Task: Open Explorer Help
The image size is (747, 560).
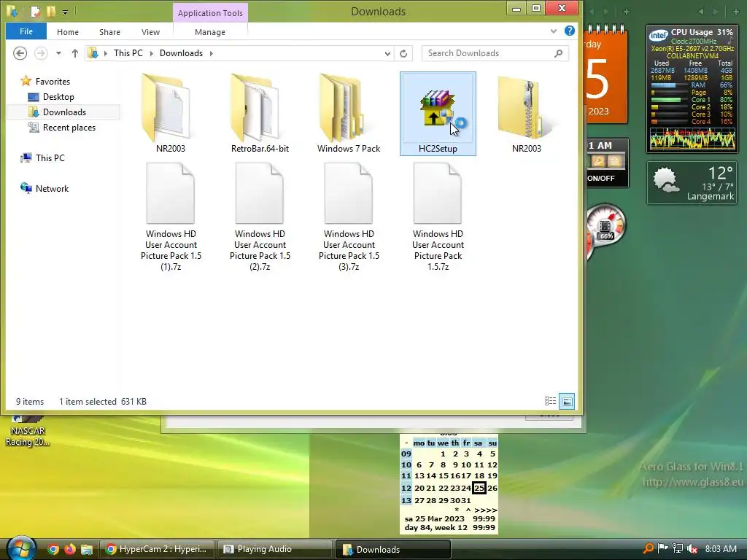Action: coord(569,31)
